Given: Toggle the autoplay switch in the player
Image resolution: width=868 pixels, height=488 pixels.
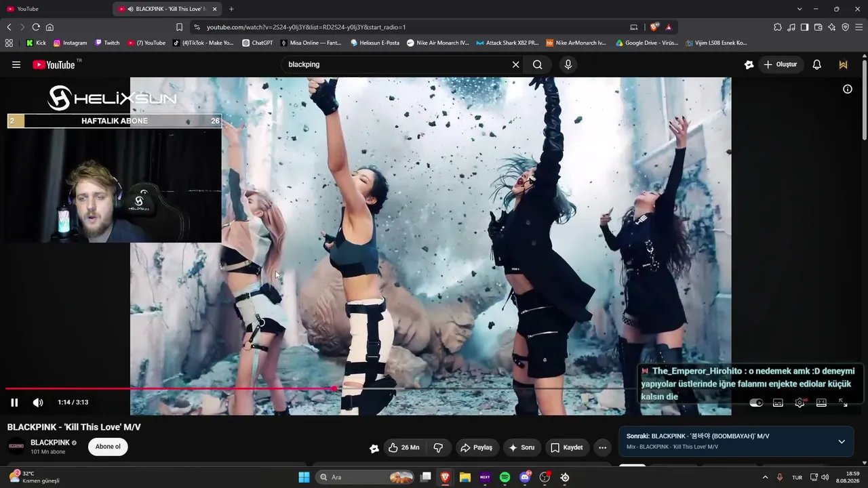Looking at the screenshot, I should coord(756,403).
